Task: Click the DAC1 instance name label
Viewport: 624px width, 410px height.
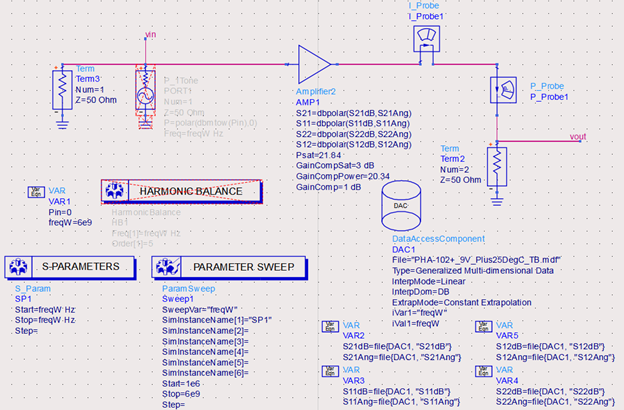Action: pyautogui.click(x=404, y=250)
